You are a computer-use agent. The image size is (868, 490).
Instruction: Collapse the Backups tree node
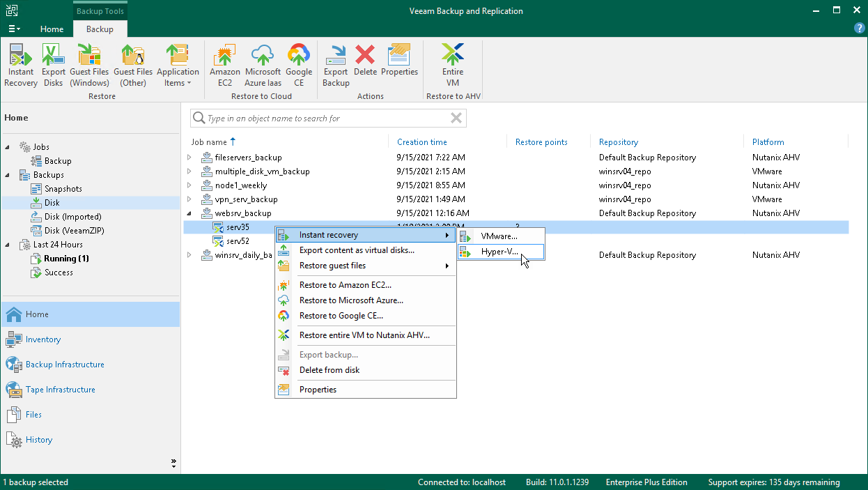point(8,175)
